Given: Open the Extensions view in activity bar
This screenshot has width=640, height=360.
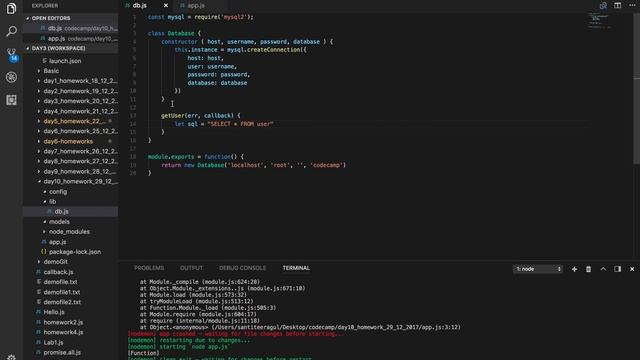Looking at the screenshot, I should pos(11,100).
